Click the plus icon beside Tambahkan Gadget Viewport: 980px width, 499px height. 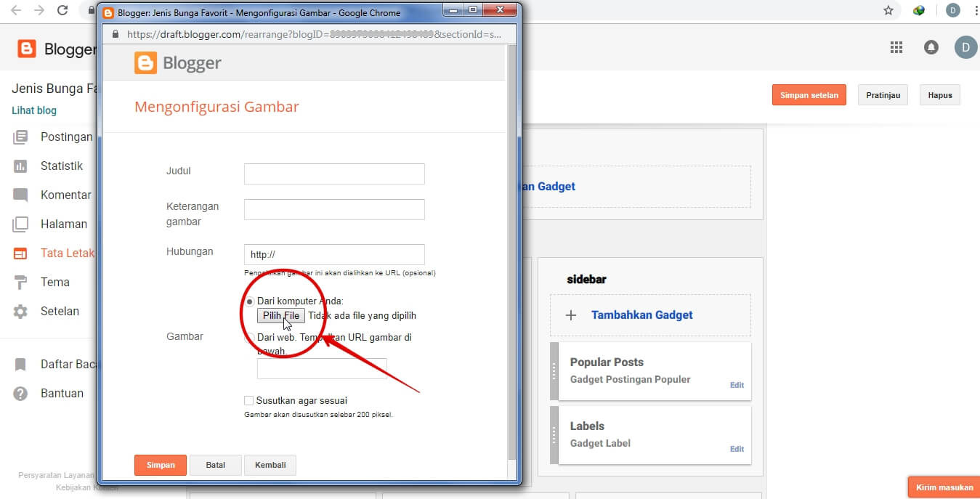tap(571, 315)
